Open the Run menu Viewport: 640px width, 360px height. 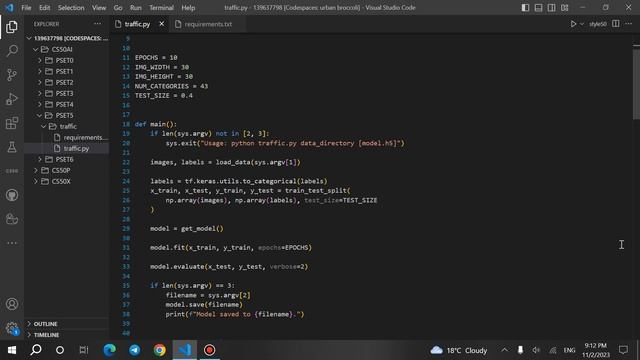(136, 8)
